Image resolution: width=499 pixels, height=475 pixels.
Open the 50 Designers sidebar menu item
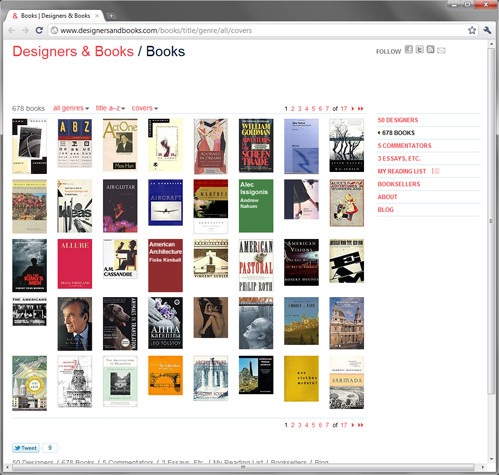[398, 120]
